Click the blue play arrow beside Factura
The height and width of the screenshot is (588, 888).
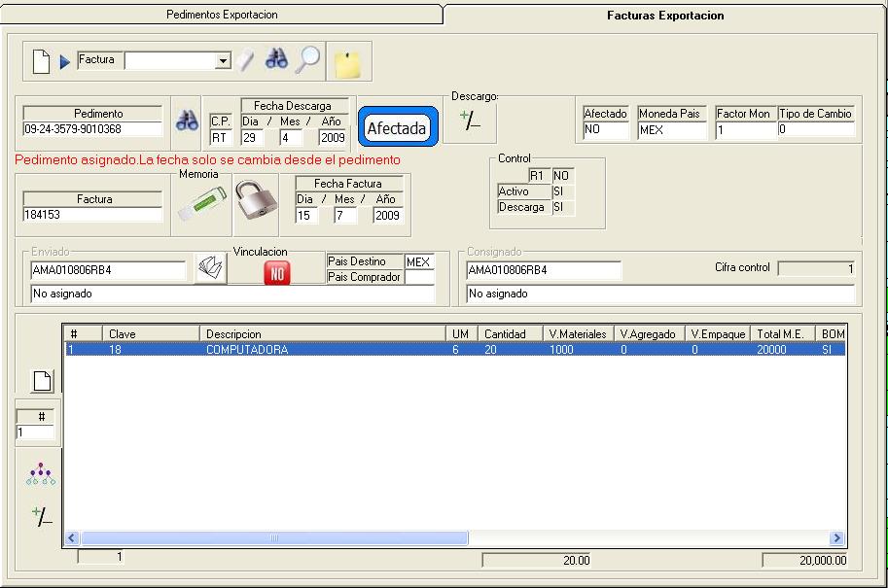click(64, 61)
